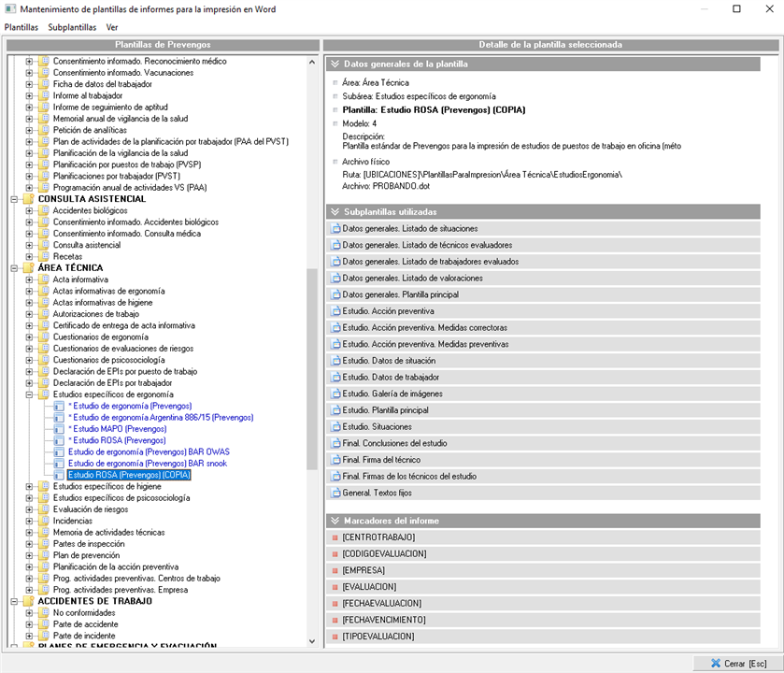This screenshot has width=784, height=673.
Task: Expand the Evaluación de riesgos tree node
Action: [29, 509]
